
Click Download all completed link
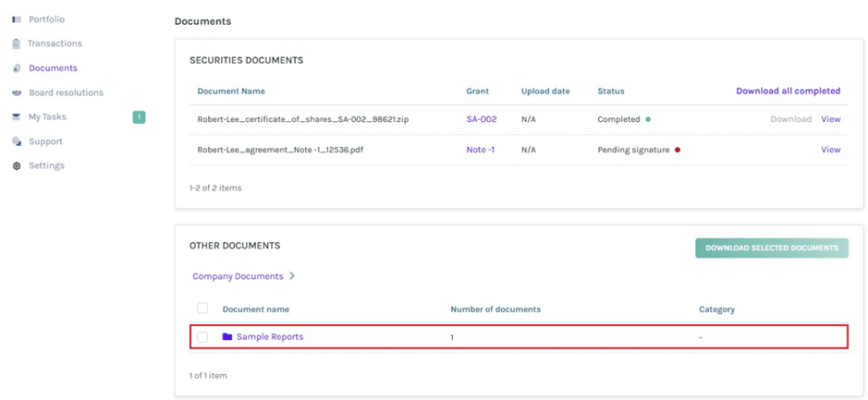pyautogui.click(x=789, y=91)
